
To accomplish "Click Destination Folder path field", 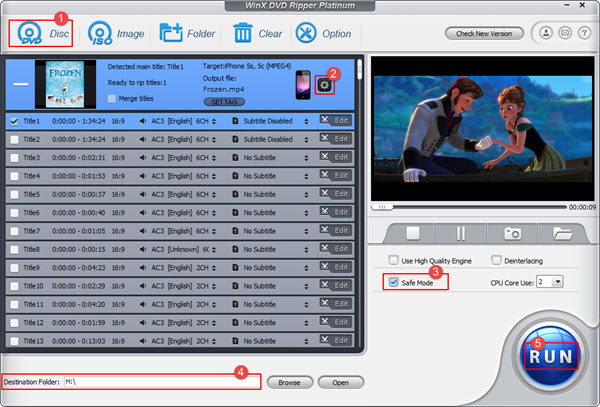I will 162,382.
